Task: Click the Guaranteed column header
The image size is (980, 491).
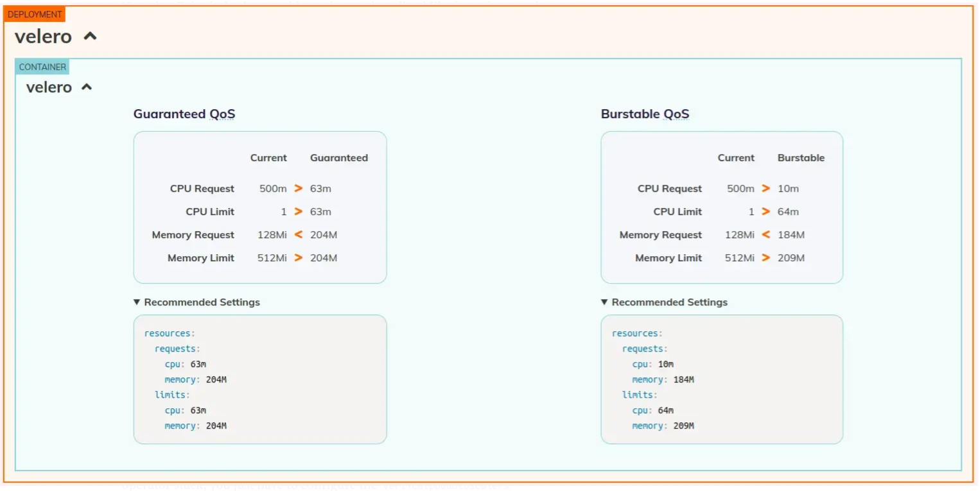Action: coord(339,158)
